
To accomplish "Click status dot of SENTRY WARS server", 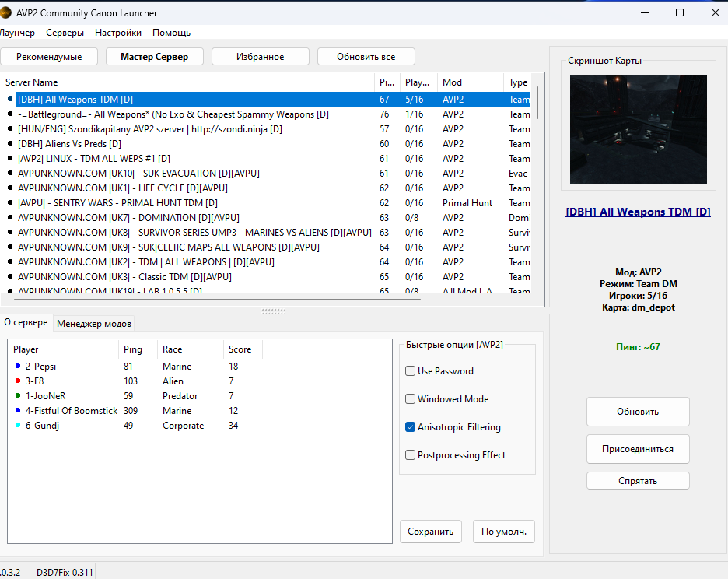I will tap(10, 202).
